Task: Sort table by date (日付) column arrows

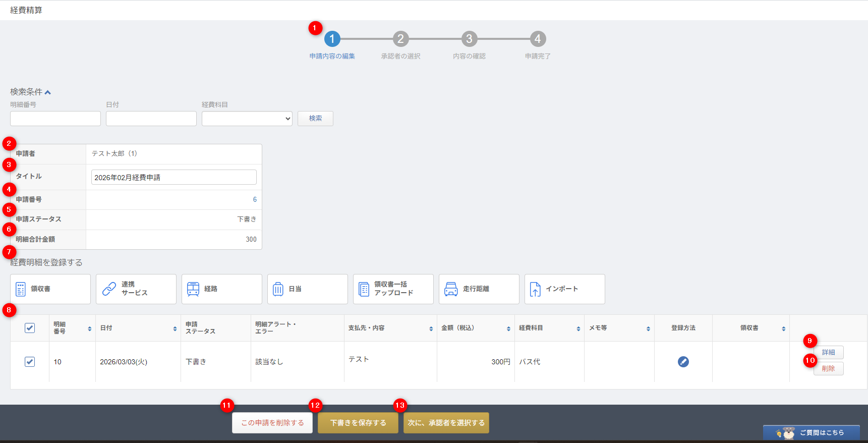Action: tap(175, 328)
